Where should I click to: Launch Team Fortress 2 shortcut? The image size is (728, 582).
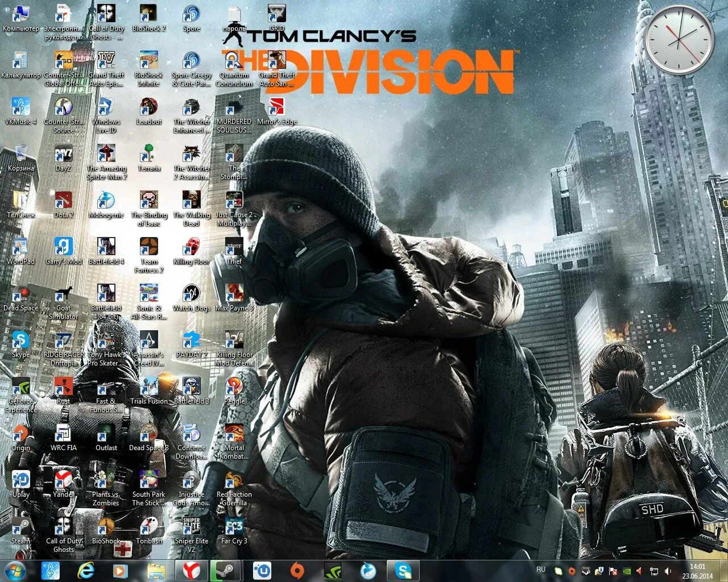(x=149, y=256)
